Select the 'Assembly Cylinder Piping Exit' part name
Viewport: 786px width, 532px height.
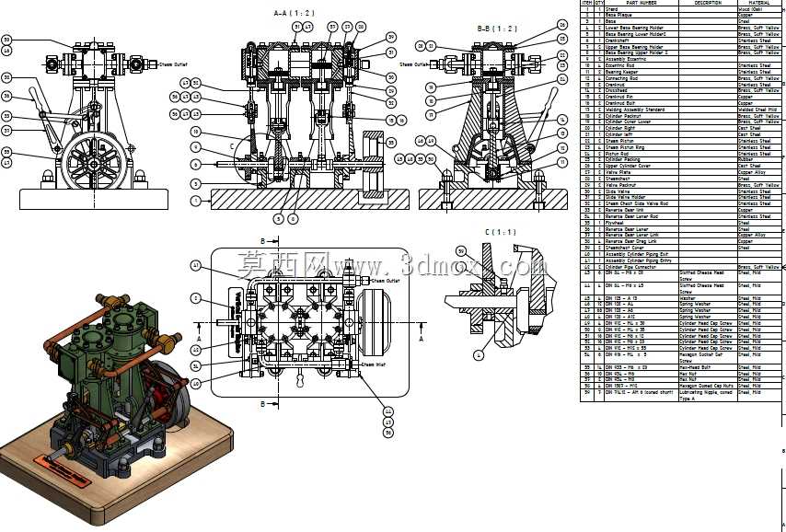637,254
